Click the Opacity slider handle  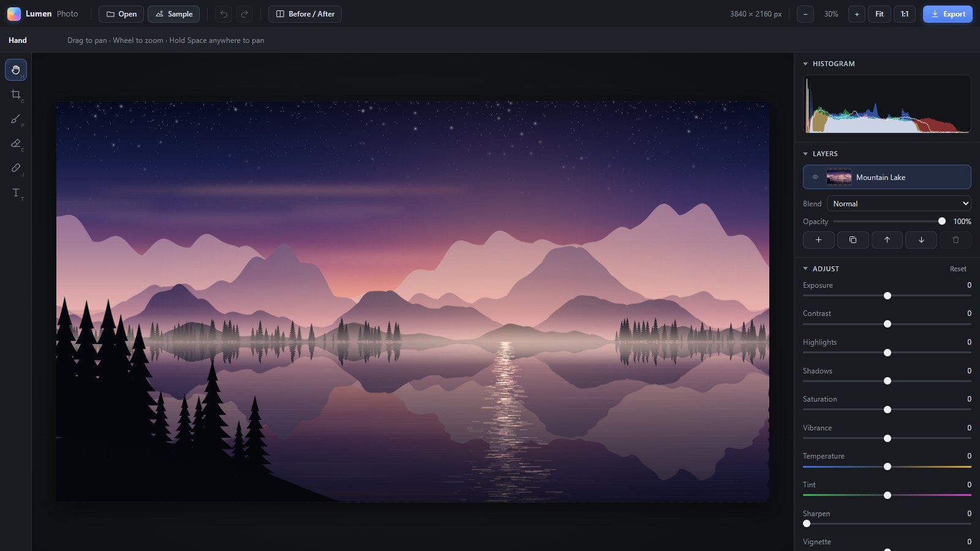(x=942, y=222)
